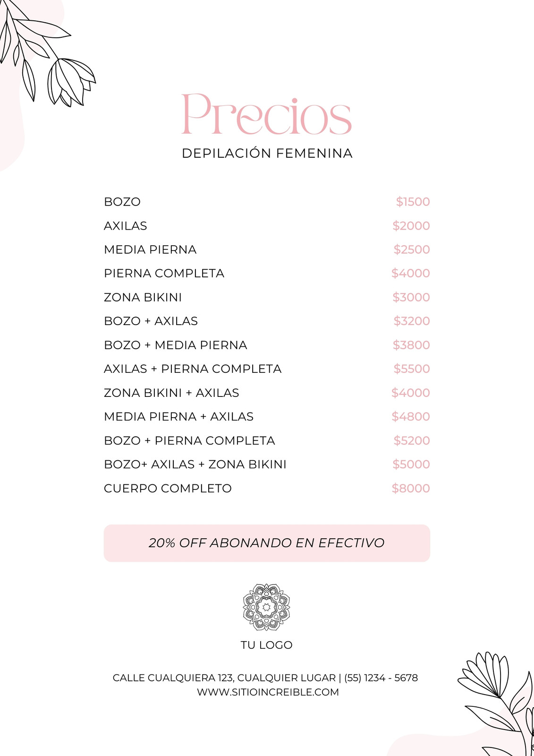Select the ZONA BIKINI price $3000

point(411,297)
